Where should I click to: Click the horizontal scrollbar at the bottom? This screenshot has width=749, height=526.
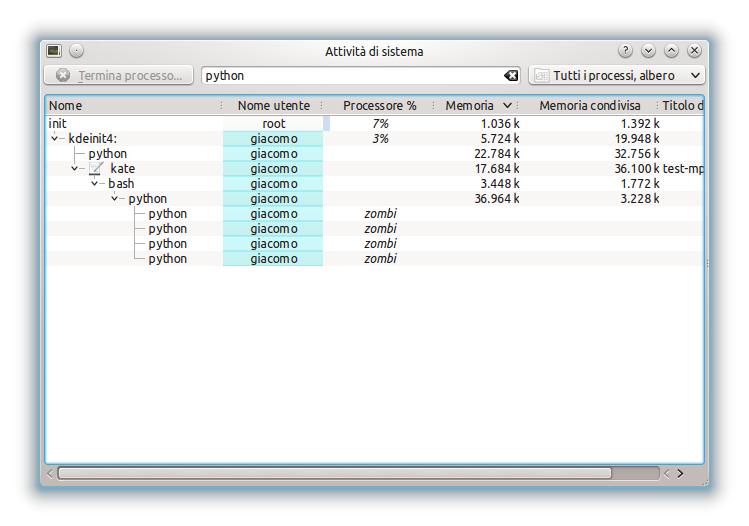[335, 473]
